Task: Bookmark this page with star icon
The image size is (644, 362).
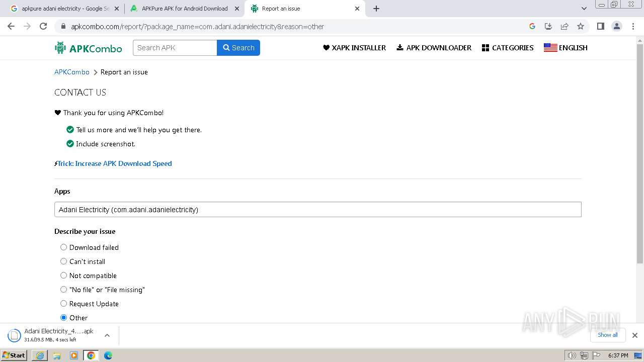Action: [x=581, y=26]
